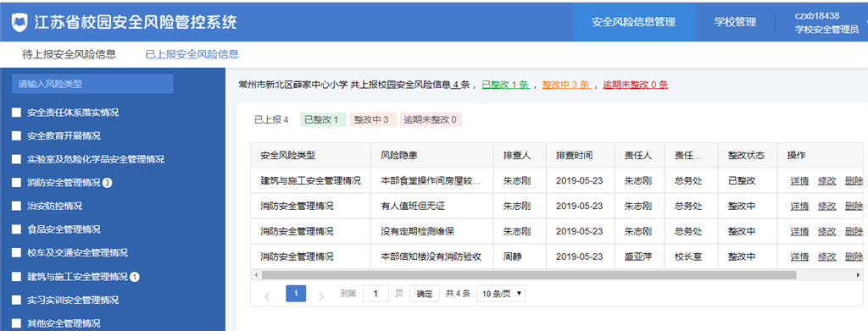Open the 10 条/页 page size dropdown
This screenshot has height=331, width=868.
click(501, 294)
